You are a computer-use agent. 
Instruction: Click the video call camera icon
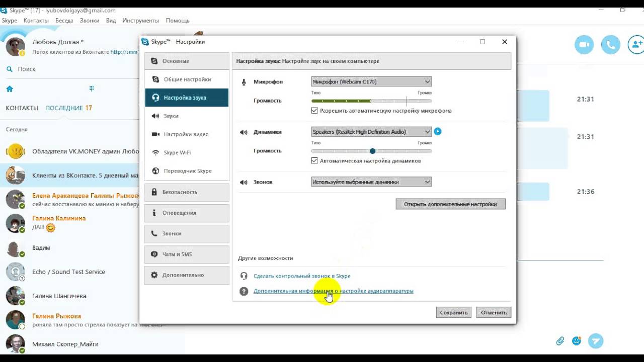pyautogui.click(x=584, y=45)
